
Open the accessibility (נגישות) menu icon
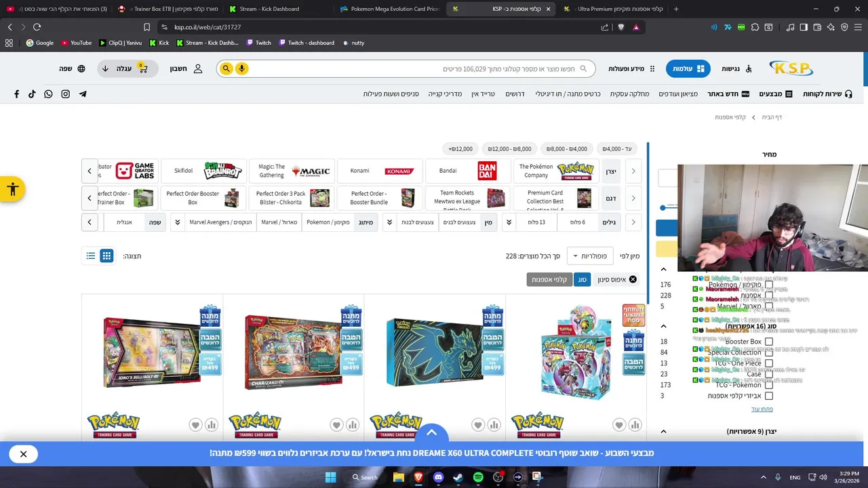click(749, 68)
